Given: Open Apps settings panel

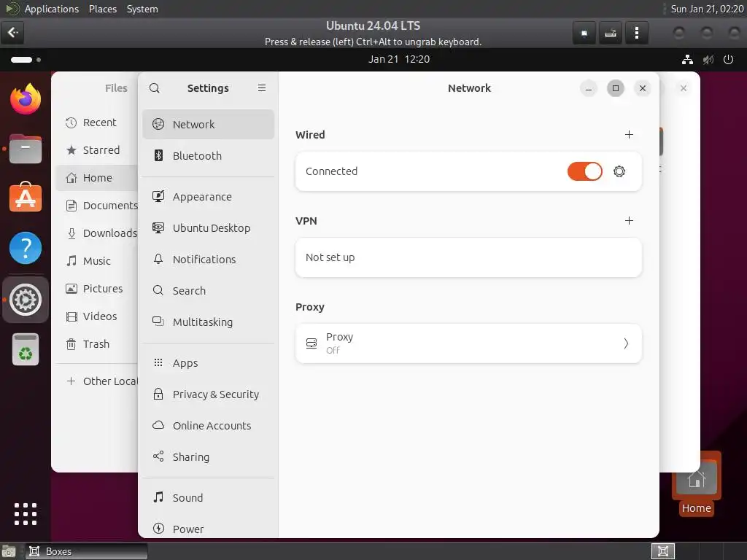Looking at the screenshot, I should [208, 363].
